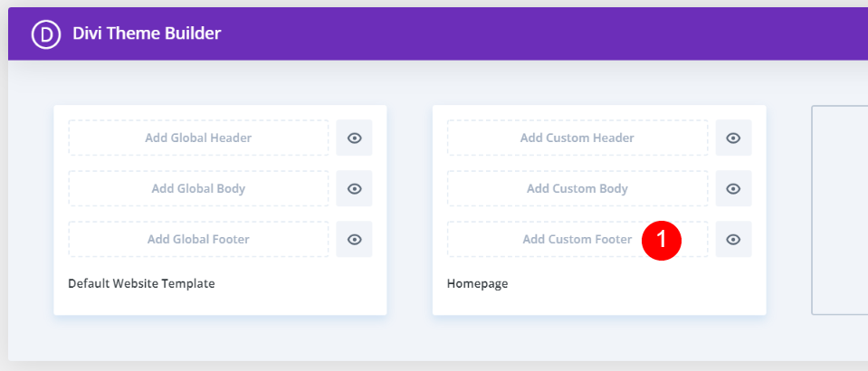Click the Divi logo icon
The width and height of the screenshot is (868, 371).
tap(46, 33)
